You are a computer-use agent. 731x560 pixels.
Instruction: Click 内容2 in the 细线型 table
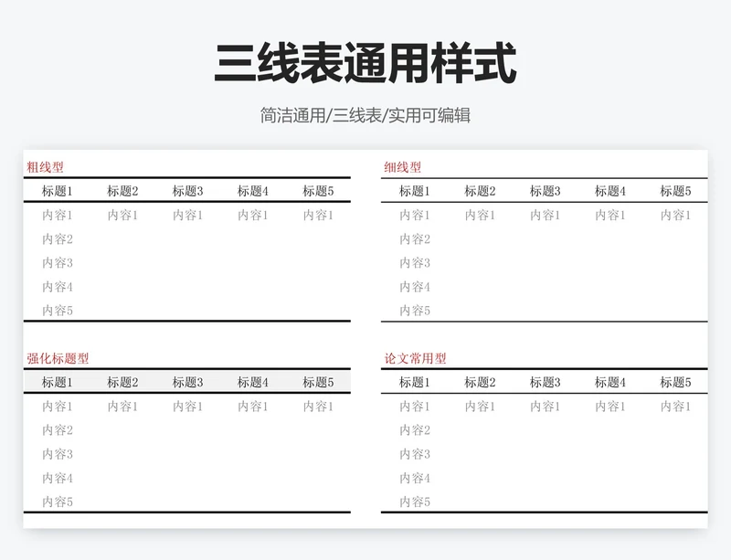click(x=415, y=238)
